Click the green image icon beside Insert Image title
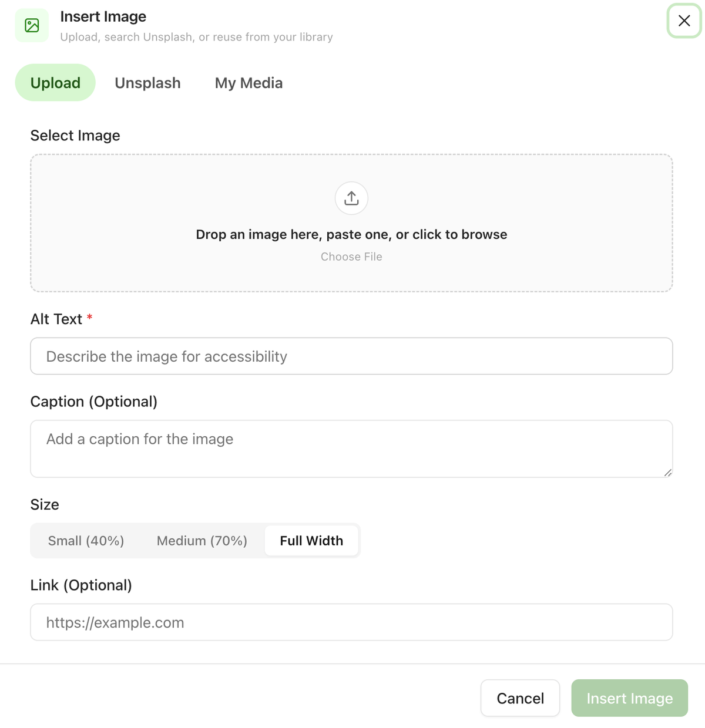Screen dimensions: 705x728 32,25
